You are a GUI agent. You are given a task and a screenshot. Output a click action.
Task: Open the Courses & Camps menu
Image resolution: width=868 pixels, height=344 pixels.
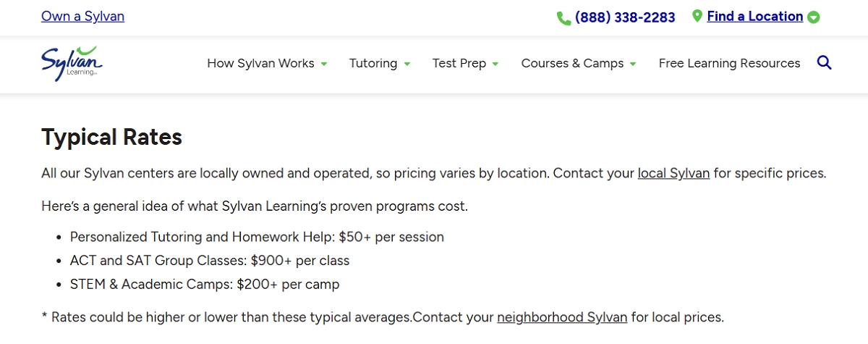coord(572,63)
